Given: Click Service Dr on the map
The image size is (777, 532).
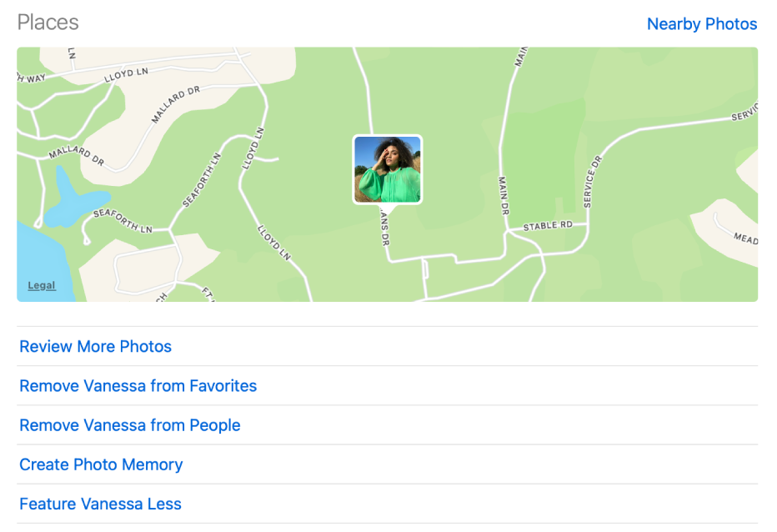Looking at the screenshot, I should (590, 183).
